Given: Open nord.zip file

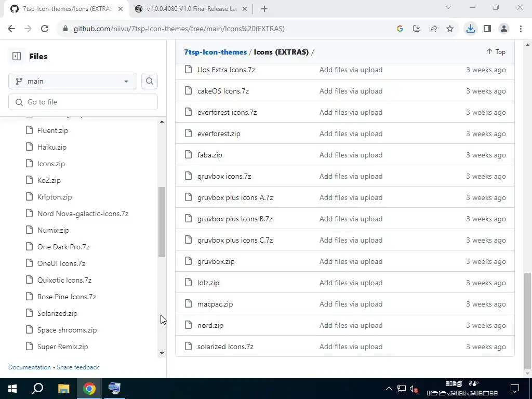Looking at the screenshot, I should click(210, 325).
